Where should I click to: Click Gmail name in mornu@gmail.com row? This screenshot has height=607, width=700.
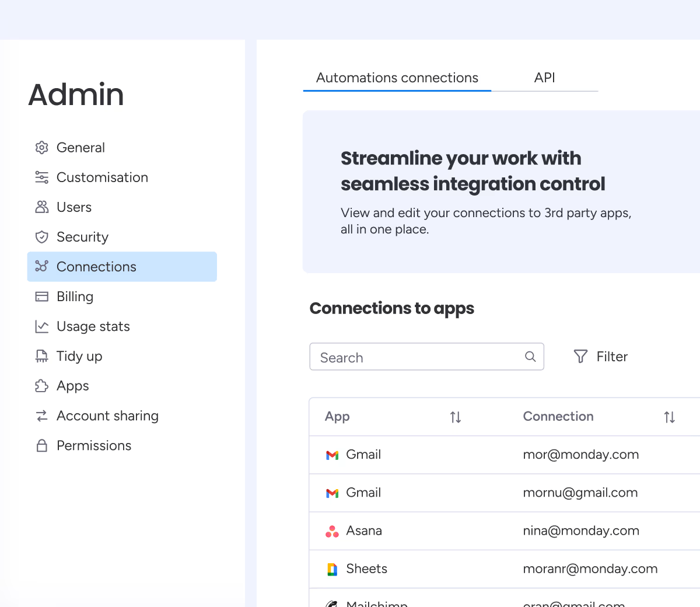tap(363, 493)
